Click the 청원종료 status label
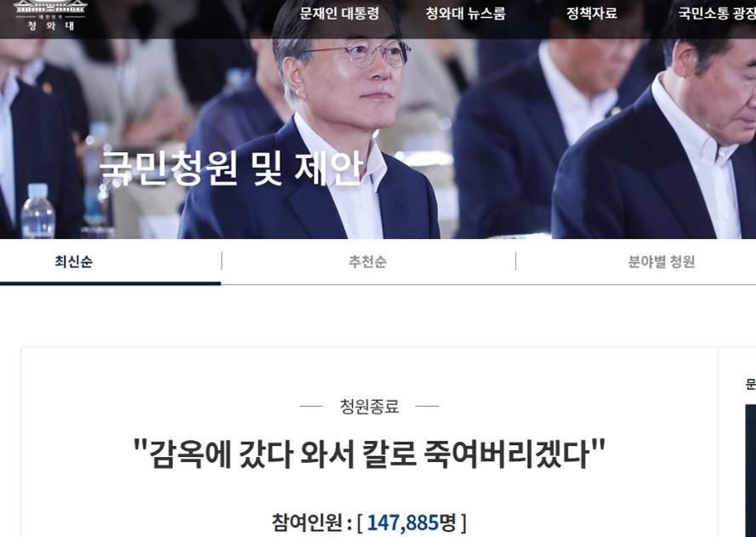The image size is (756, 537). pos(369,406)
